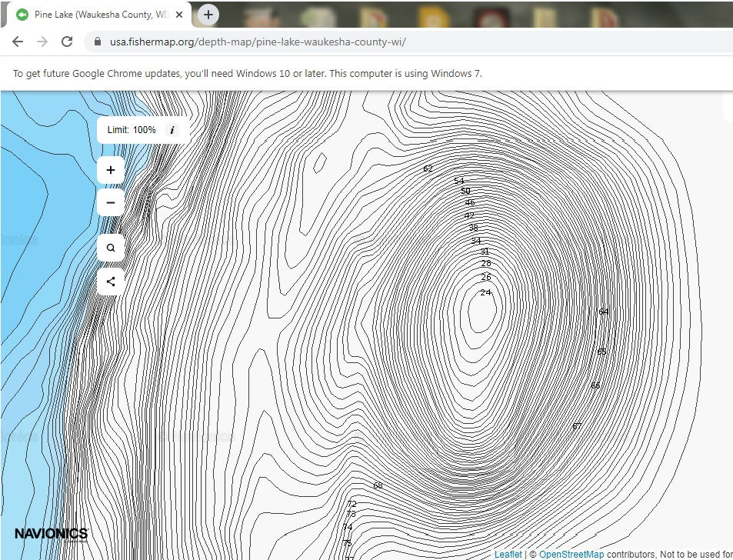
Task: Go forward in browser history
Action: click(42, 42)
